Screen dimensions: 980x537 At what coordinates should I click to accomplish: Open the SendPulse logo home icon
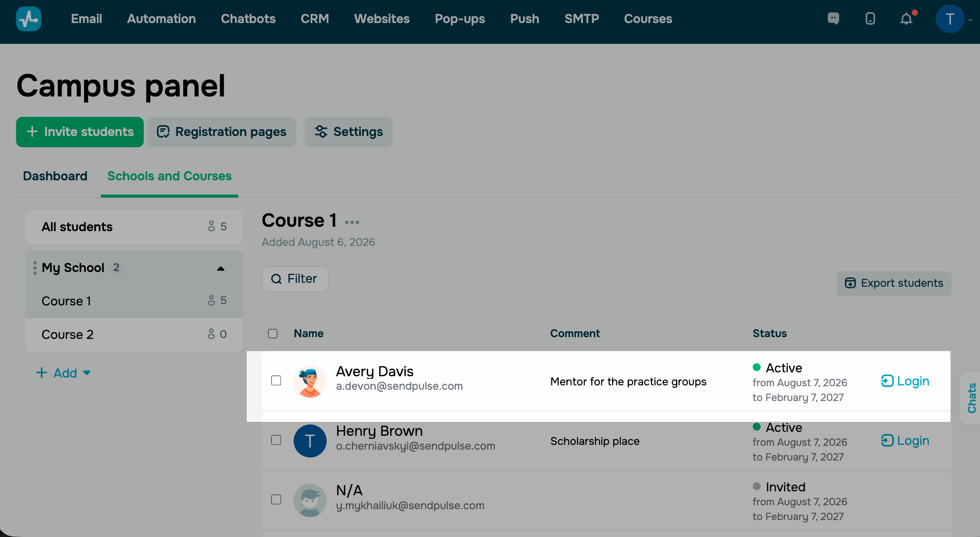click(x=29, y=19)
